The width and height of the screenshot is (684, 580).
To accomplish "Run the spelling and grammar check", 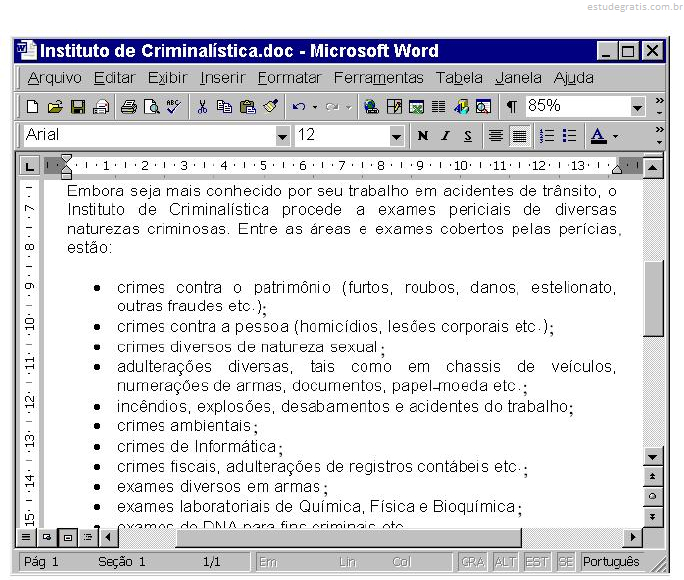I will click(x=173, y=107).
